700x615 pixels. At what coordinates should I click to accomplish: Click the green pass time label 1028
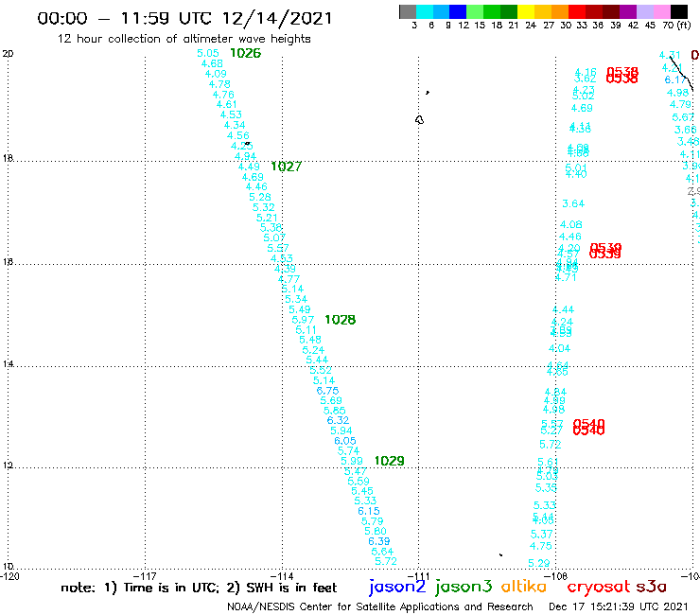341,320
